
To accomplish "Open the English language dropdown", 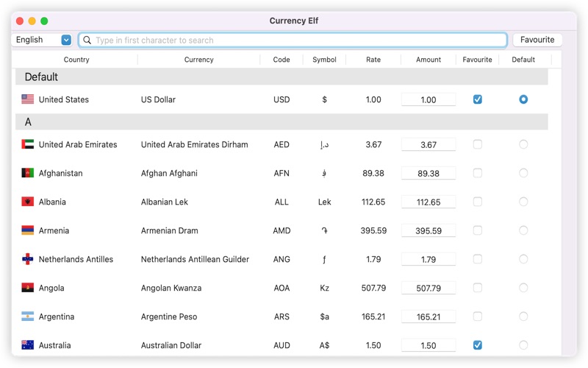I will click(43, 40).
